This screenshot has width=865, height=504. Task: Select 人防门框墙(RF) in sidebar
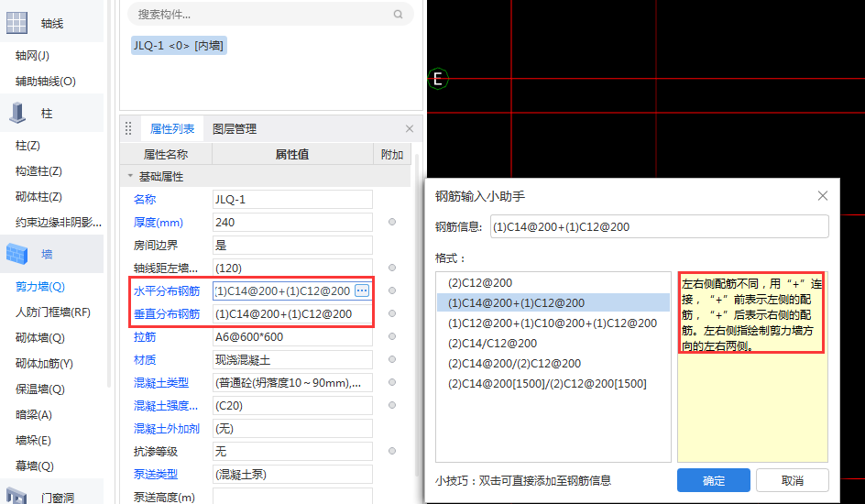tap(53, 312)
